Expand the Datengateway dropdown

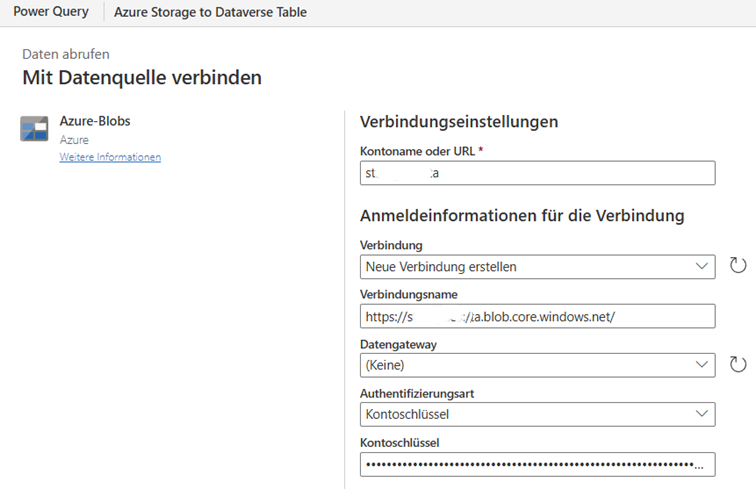(537, 365)
